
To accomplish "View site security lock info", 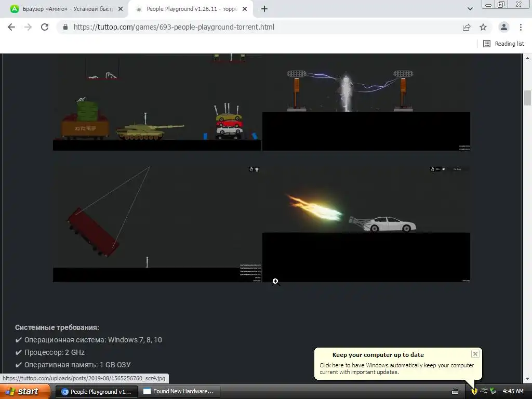I will coord(65,27).
